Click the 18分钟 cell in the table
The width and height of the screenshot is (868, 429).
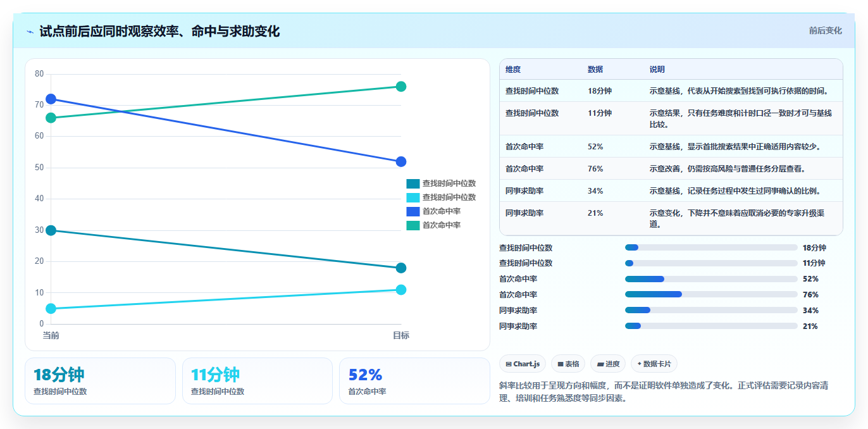coord(600,91)
